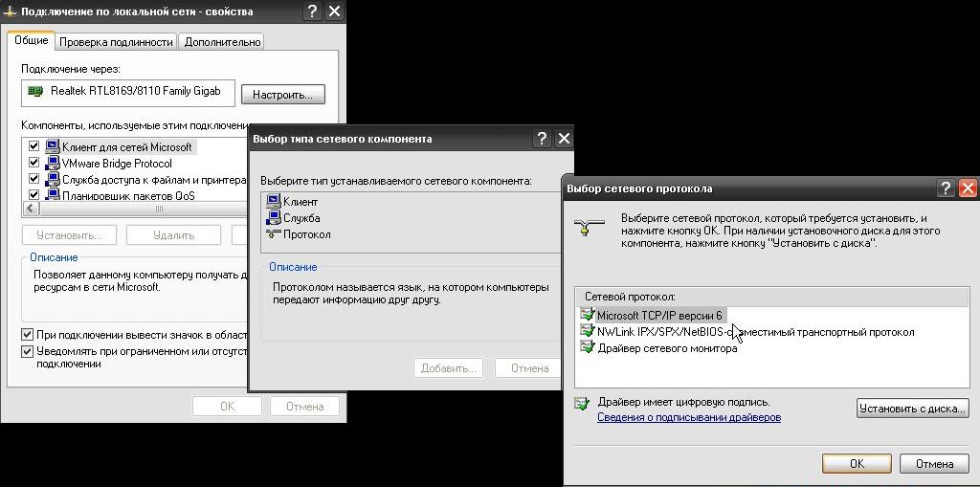The image size is (980, 487).
Task: Confirm protocol selection with the OK button
Action: (x=857, y=463)
